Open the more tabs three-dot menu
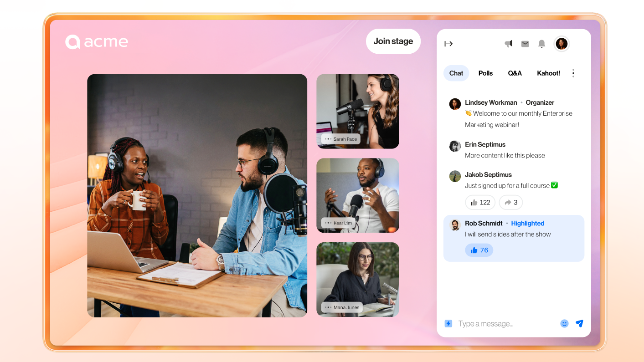The image size is (644, 362). pos(573,73)
